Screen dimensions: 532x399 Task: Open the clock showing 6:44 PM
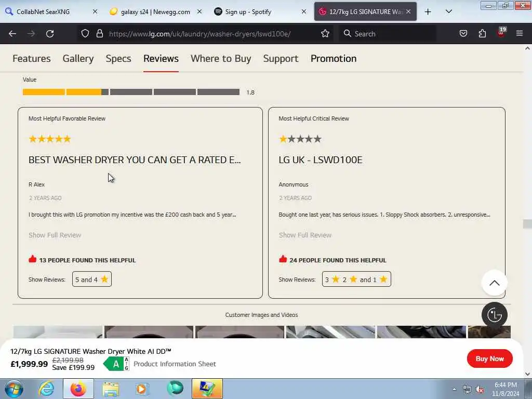pyautogui.click(x=506, y=389)
